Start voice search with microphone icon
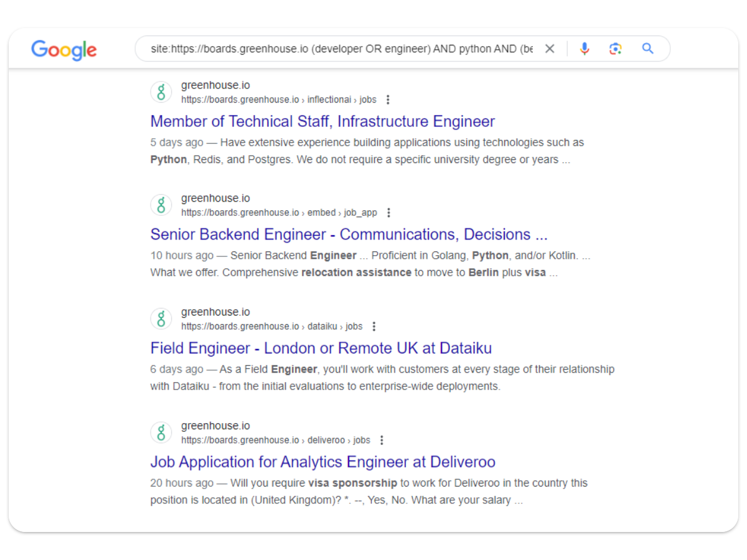The height and width of the screenshot is (560, 747). tap(585, 49)
